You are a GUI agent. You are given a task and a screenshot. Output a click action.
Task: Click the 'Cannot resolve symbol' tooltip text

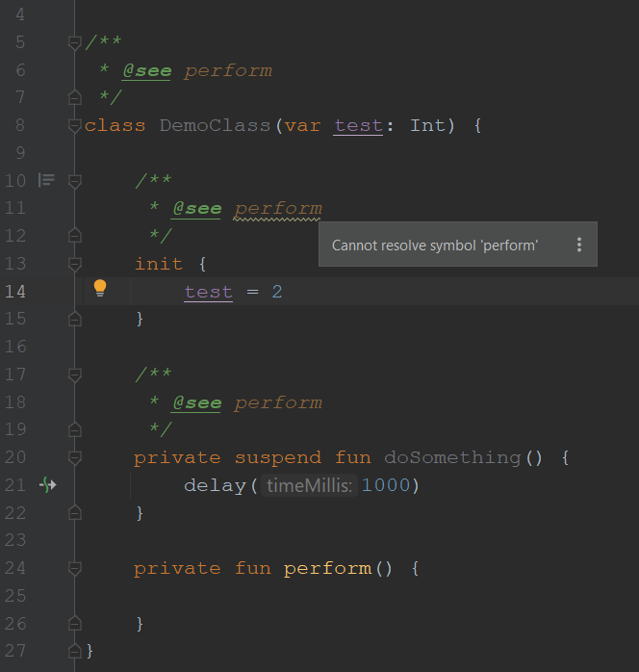[435, 246]
